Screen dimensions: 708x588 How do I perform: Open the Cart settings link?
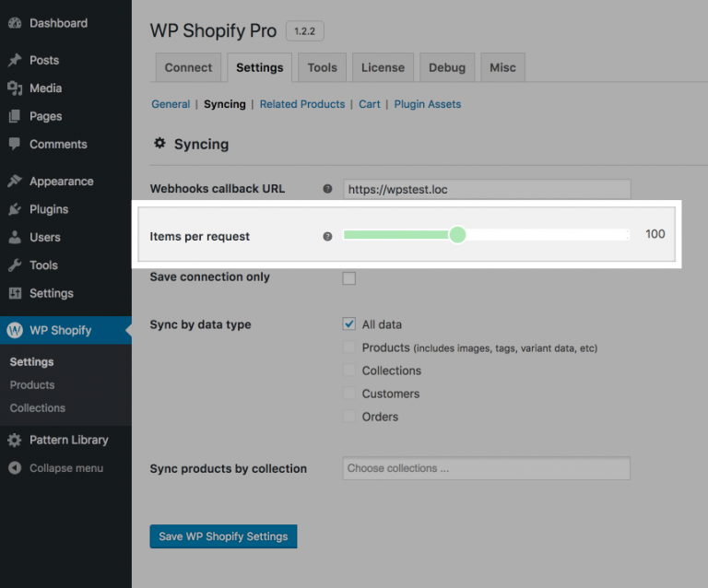(x=370, y=104)
